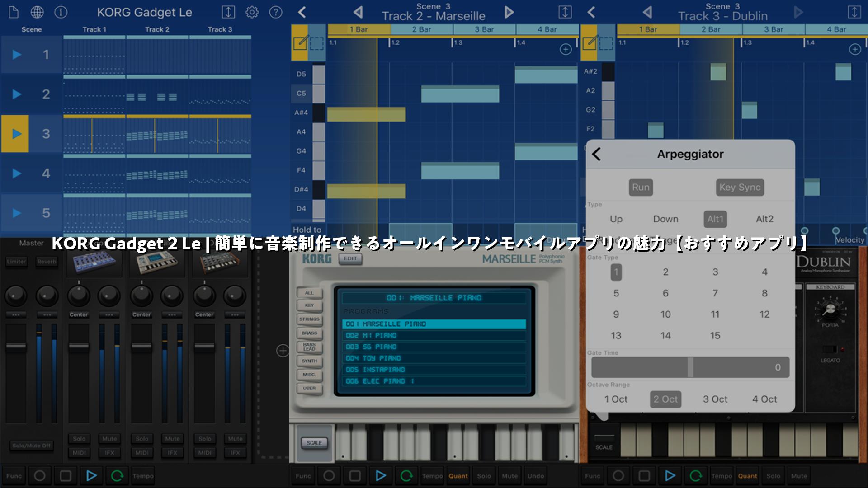Toggle the Arpeggiator Run button

(641, 187)
